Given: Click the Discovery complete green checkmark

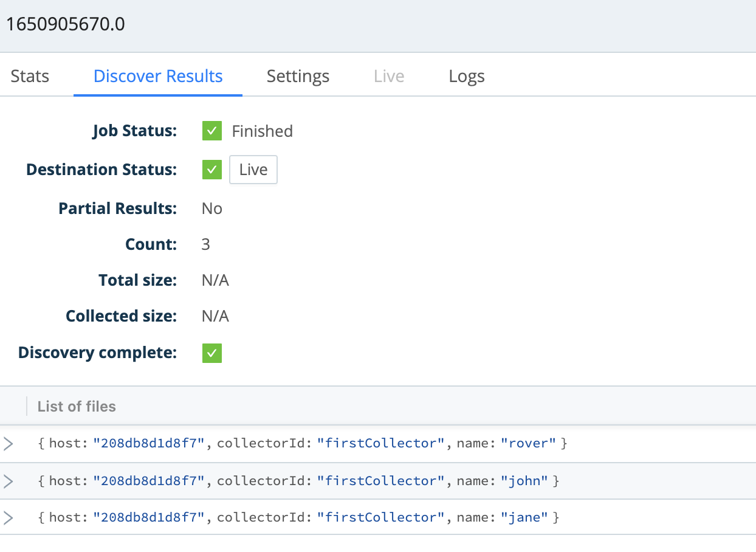Looking at the screenshot, I should click(212, 353).
